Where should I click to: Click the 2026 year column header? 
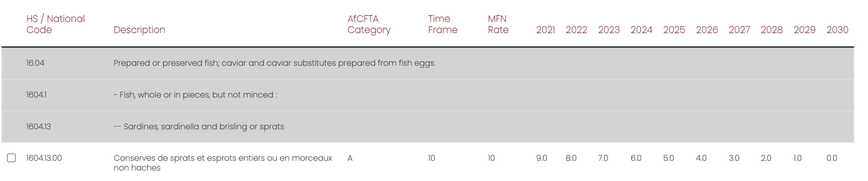[707, 30]
